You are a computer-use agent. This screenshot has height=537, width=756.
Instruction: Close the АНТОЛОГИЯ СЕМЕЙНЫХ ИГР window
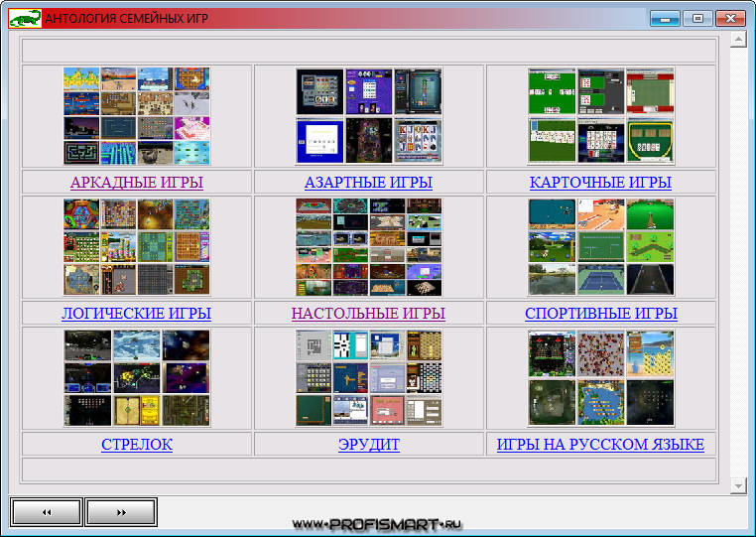coord(730,19)
